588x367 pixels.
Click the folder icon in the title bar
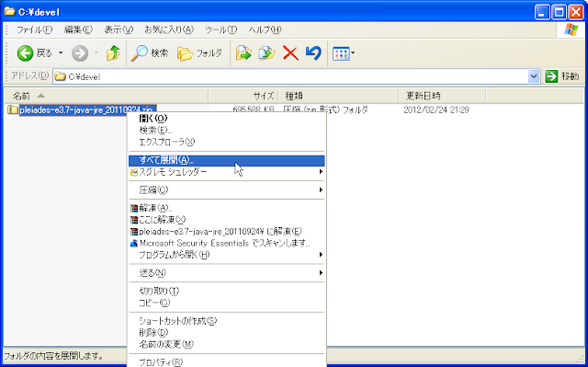click(9, 12)
